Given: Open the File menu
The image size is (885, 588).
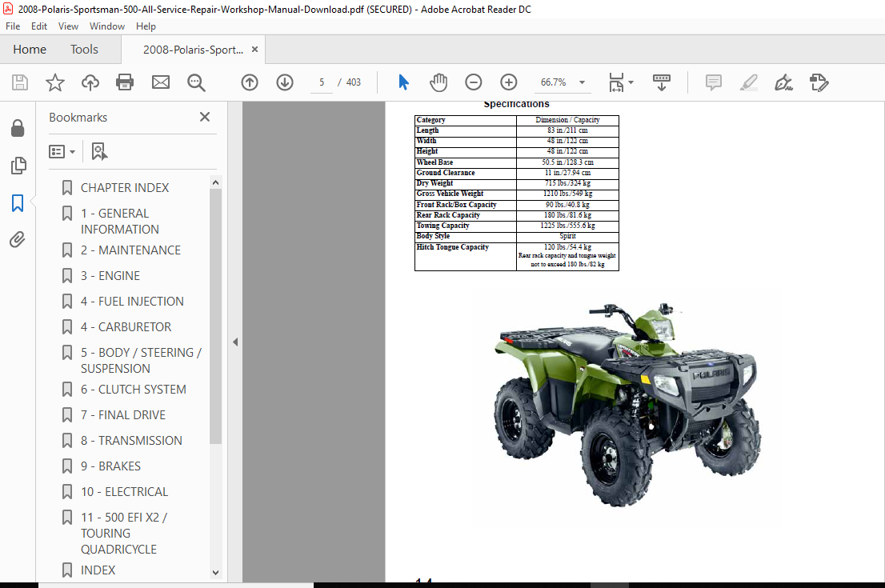Looking at the screenshot, I should point(13,26).
